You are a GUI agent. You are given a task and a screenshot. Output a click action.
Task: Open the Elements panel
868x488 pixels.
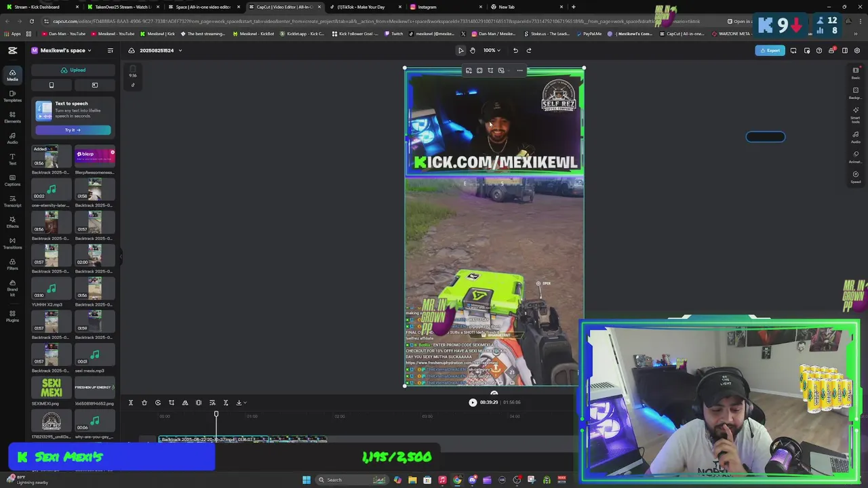[12, 117]
